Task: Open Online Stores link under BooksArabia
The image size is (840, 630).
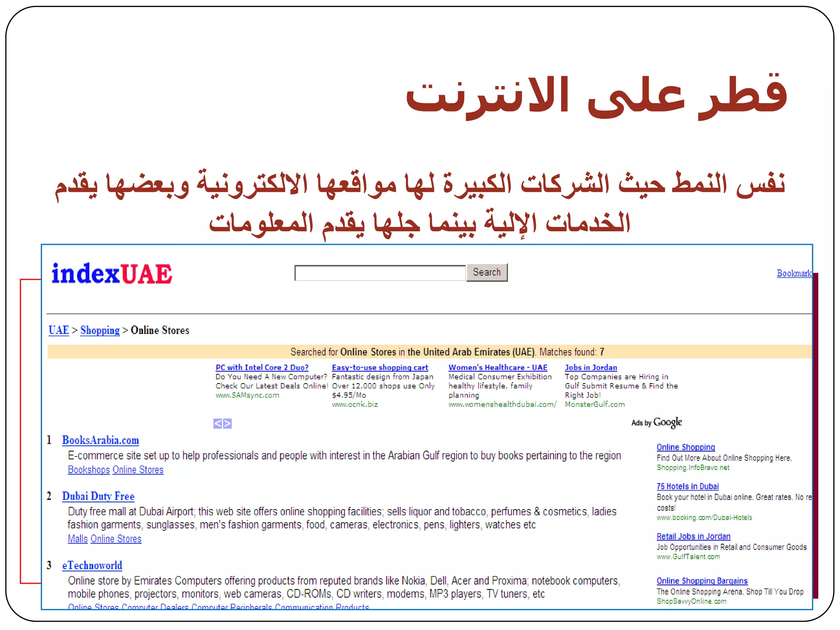Action: tap(138, 470)
